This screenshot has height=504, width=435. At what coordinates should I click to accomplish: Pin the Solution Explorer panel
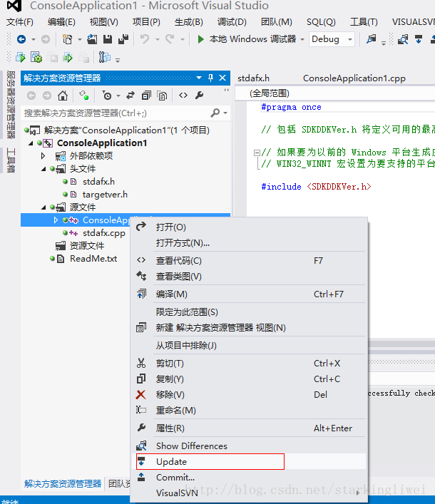click(210, 78)
